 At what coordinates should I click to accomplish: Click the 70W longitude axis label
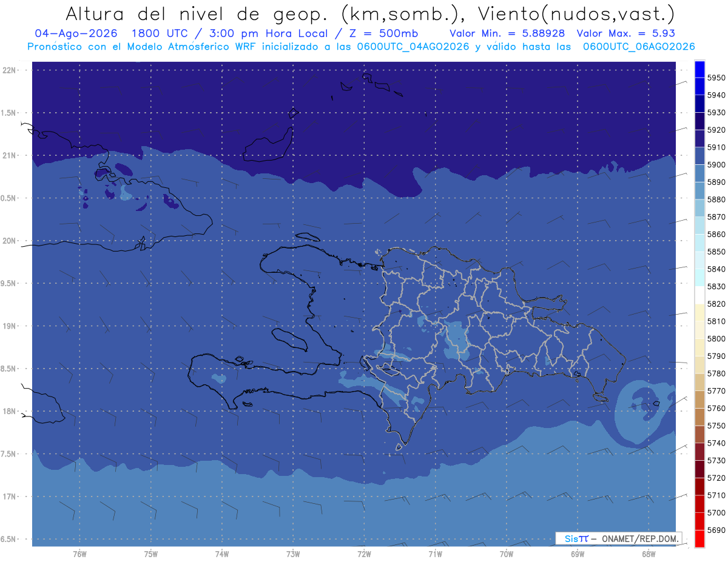click(507, 554)
